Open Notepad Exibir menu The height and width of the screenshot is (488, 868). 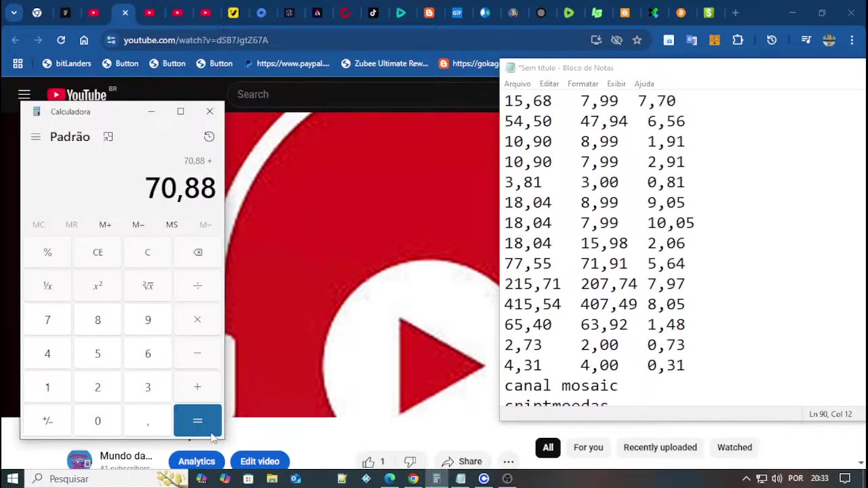(x=616, y=84)
